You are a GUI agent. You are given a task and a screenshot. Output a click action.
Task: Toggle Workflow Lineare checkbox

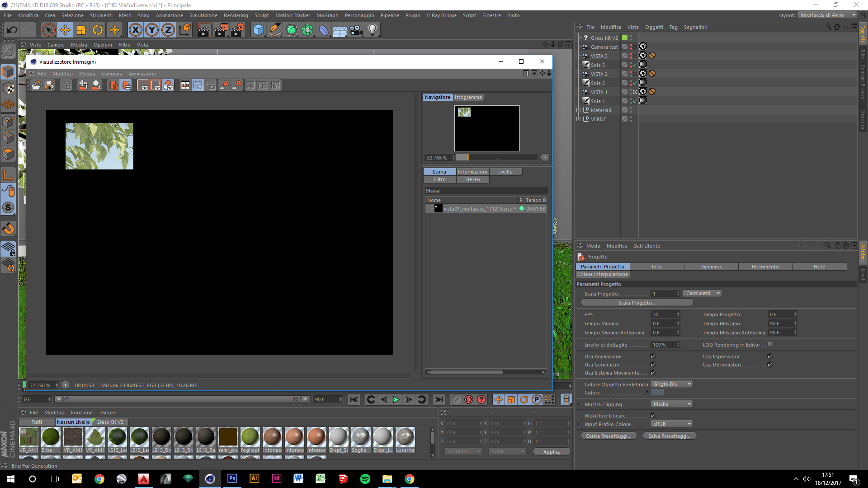tap(653, 416)
